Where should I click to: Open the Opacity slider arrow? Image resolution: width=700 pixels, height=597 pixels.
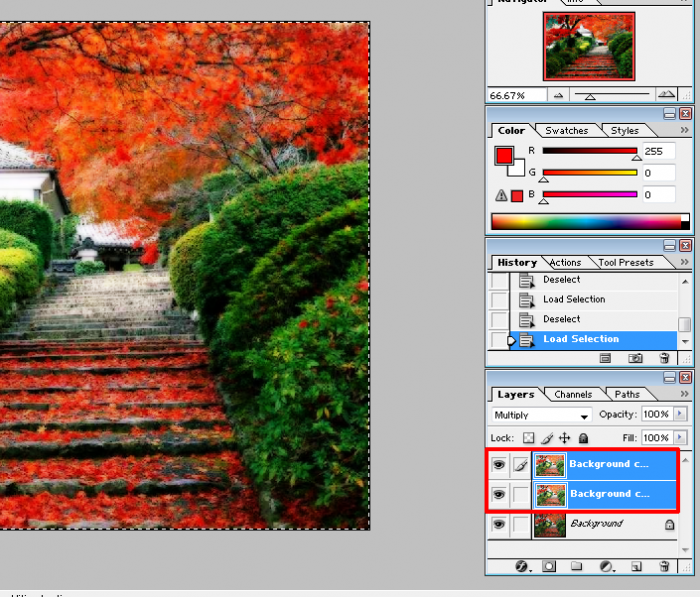680,414
